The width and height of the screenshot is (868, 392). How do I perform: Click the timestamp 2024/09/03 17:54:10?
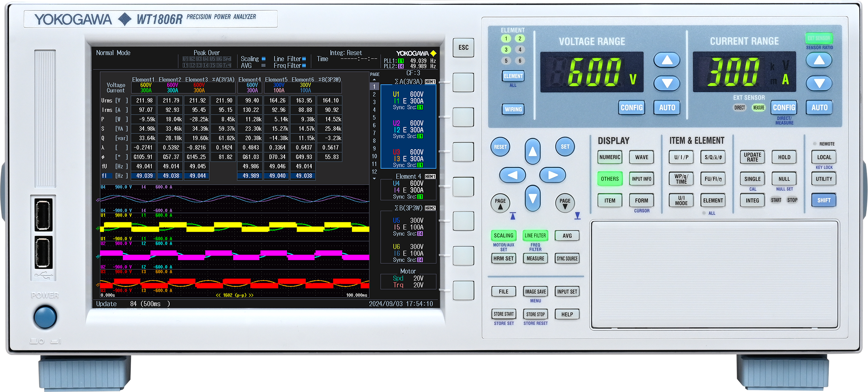pos(401,304)
